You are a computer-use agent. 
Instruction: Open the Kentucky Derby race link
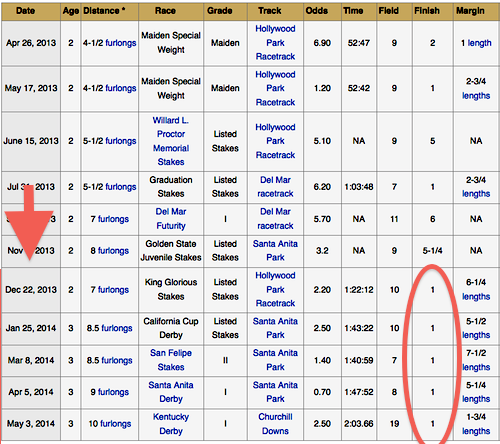171,424
